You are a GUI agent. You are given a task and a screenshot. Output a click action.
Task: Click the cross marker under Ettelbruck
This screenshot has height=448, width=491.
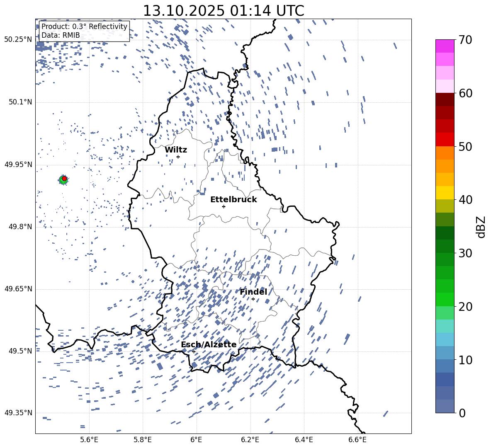coord(224,206)
